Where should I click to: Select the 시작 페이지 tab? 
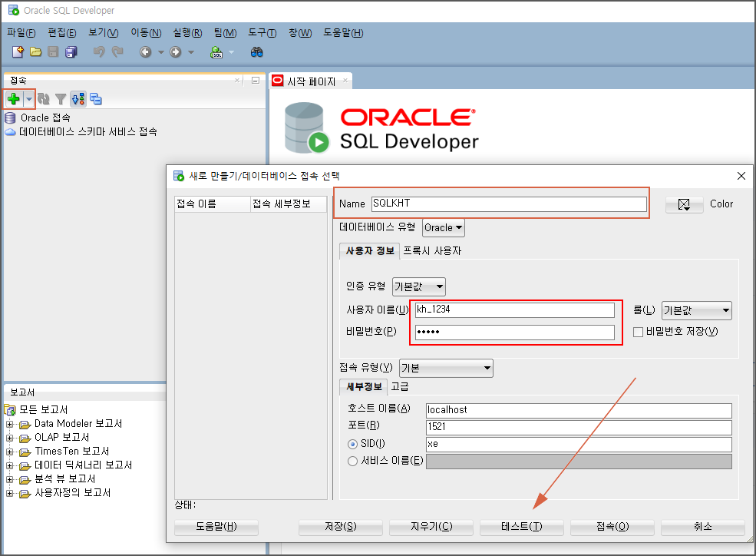click(312, 81)
